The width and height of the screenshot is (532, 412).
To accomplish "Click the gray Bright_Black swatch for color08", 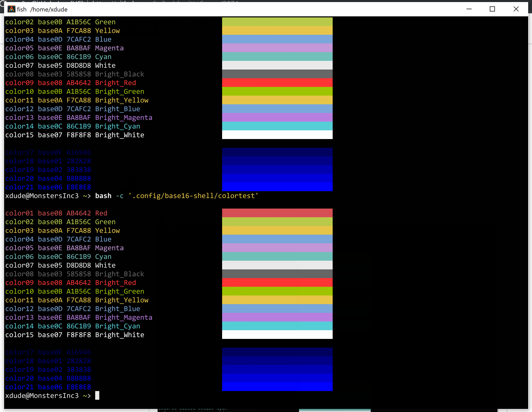I will pos(277,274).
